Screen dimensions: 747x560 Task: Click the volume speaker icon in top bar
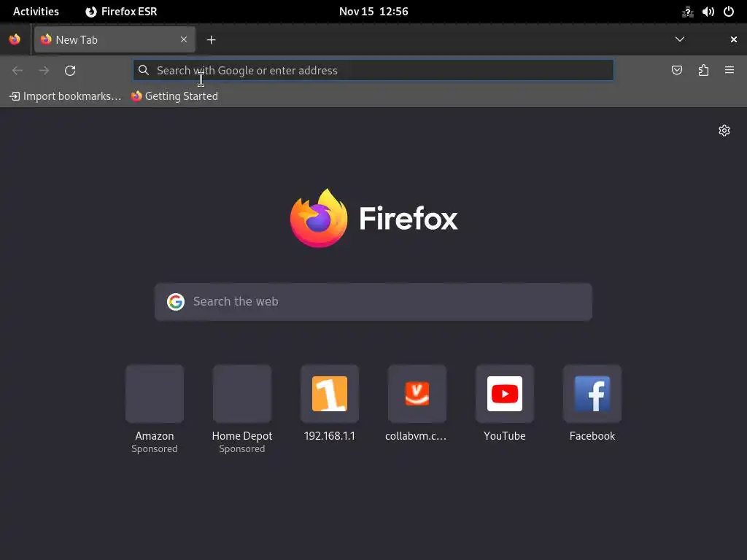708,12
